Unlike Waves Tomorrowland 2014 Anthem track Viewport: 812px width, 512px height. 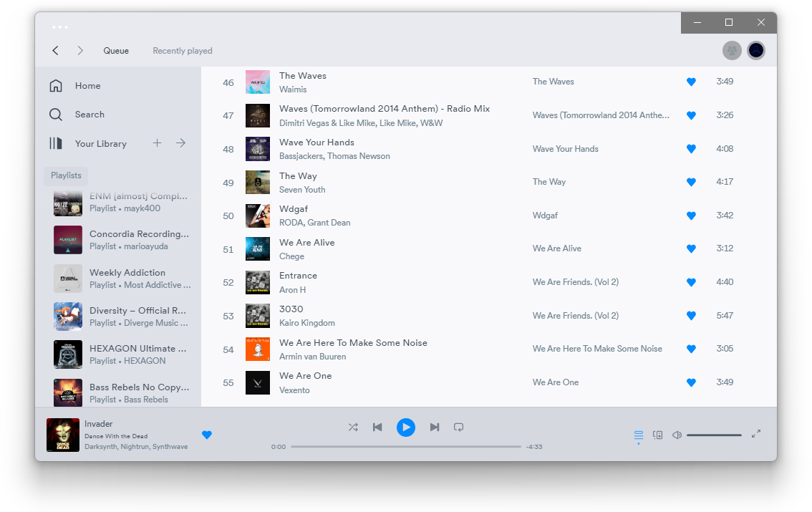pyautogui.click(x=691, y=115)
